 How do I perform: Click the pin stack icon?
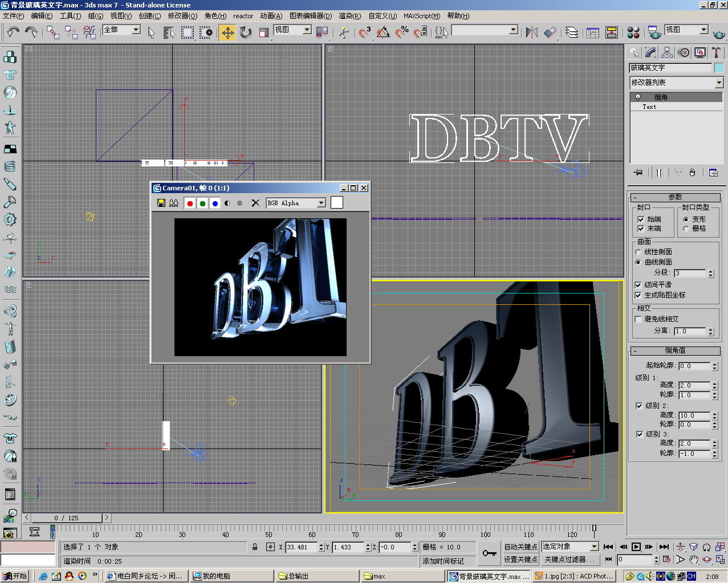638,172
